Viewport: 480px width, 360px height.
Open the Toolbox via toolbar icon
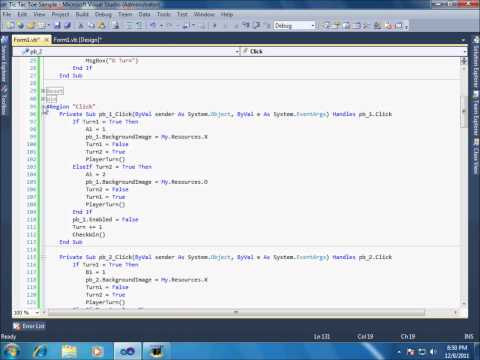point(366,25)
